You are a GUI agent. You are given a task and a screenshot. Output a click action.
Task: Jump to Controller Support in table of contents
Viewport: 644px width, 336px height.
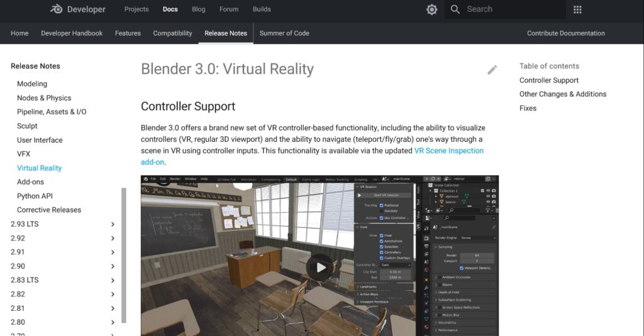point(548,80)
